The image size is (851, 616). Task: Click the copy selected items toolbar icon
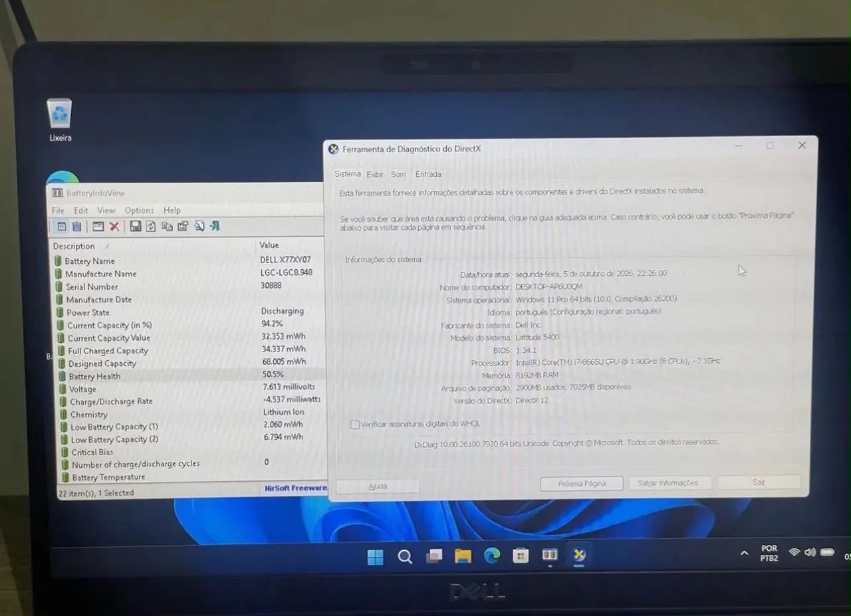pyautogui.click(x=167, y=227)
